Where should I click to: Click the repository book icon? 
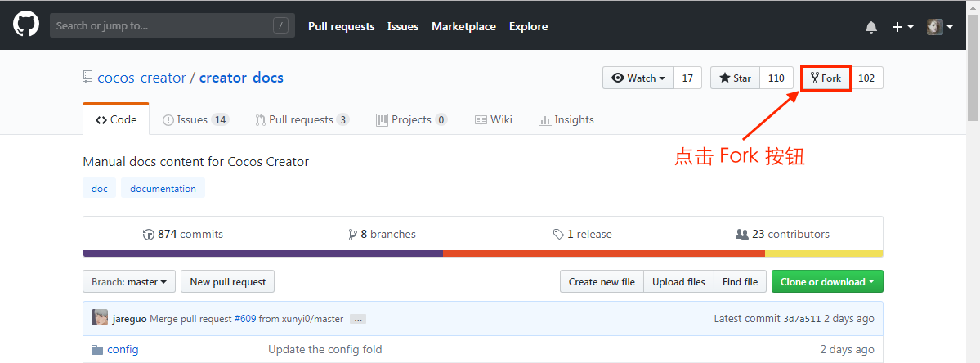[x=87, y=78]
